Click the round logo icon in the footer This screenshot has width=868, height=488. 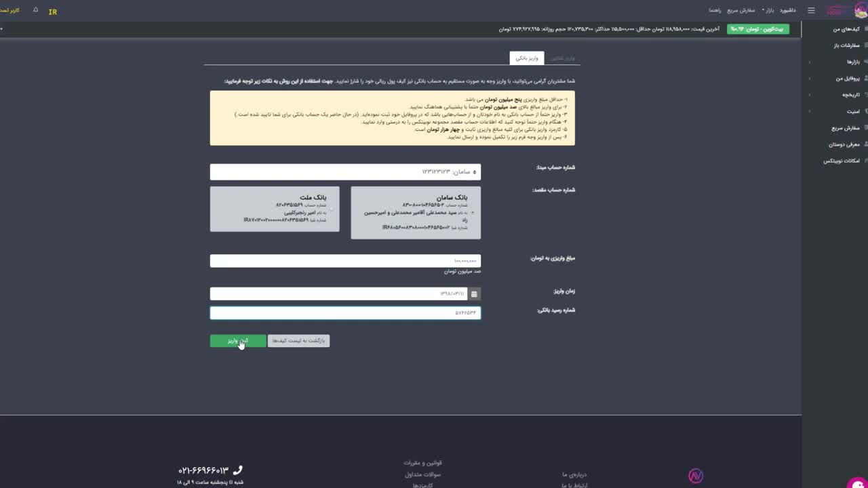coord(696,476)
